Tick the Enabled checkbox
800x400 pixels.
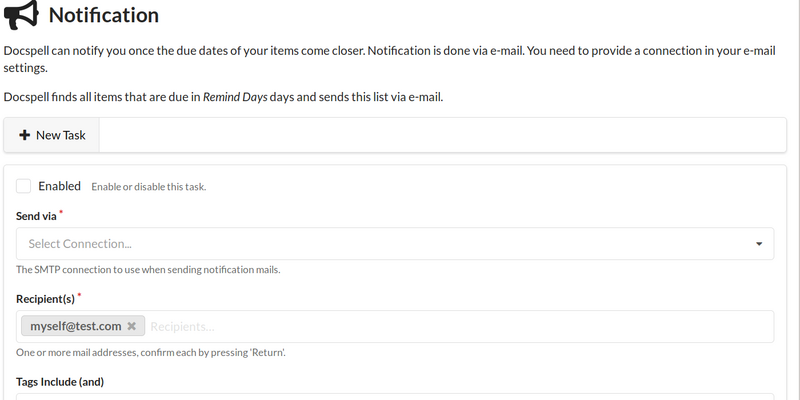(x=24, y=186)
